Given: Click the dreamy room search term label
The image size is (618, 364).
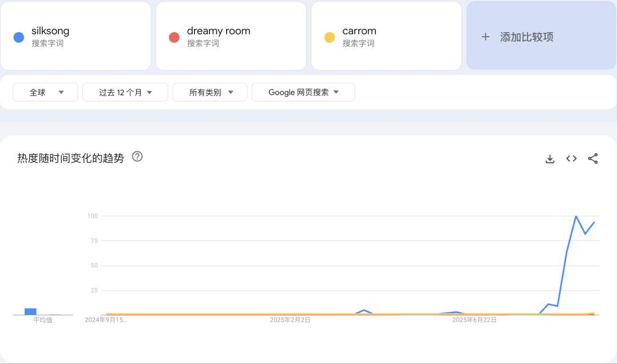Looking at the screenshot, I should click(219, 31).
